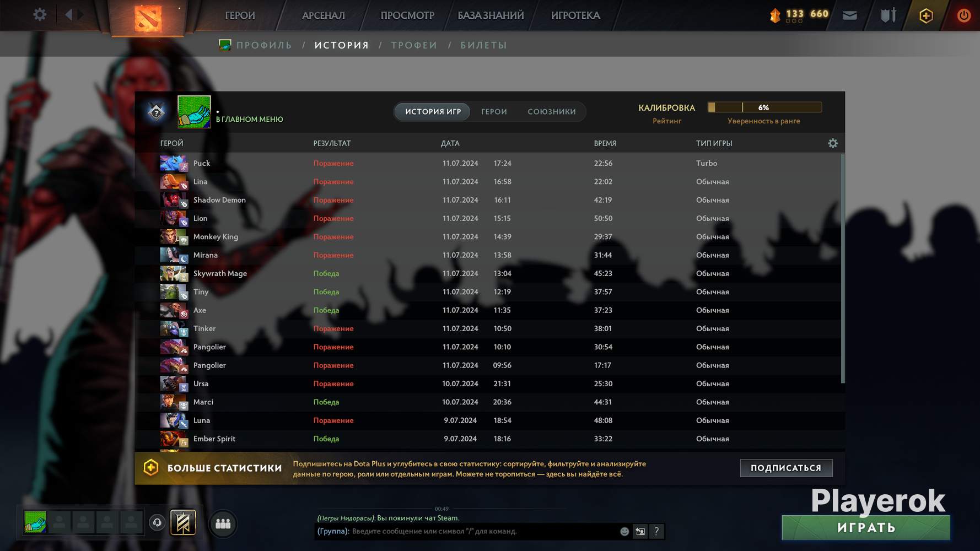Open the shards currency shop icon
Viewport: 980px width, 551px height.
(x=775, y=15)
